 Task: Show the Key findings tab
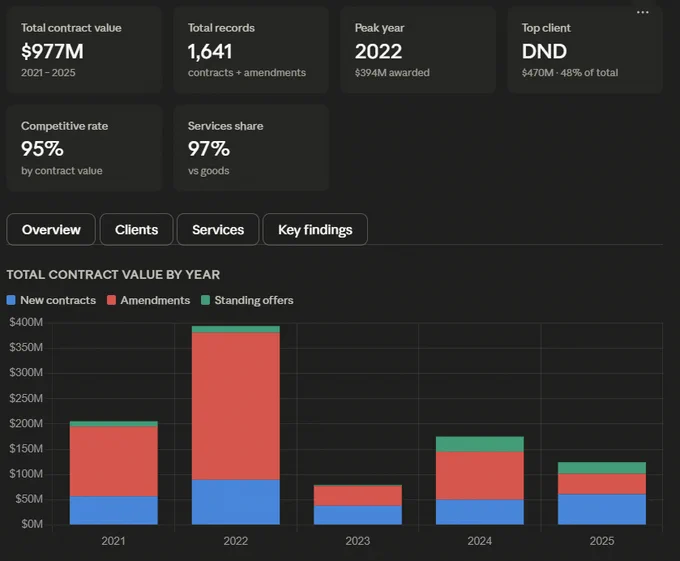(315, 229)
